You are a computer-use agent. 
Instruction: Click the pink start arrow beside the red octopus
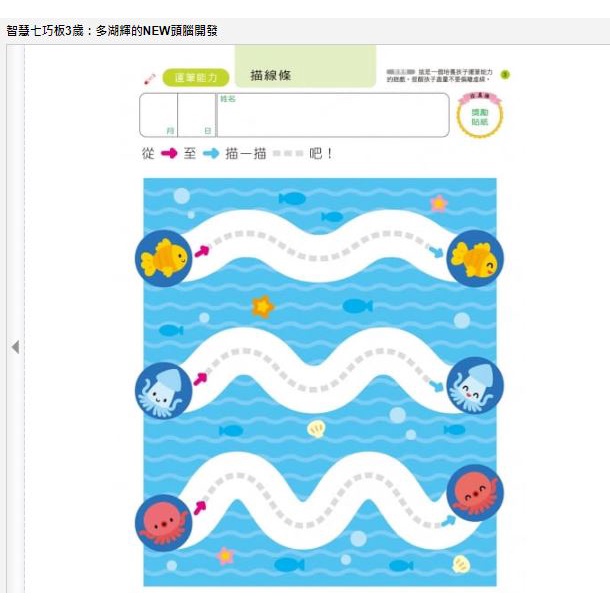coord(200,508)
